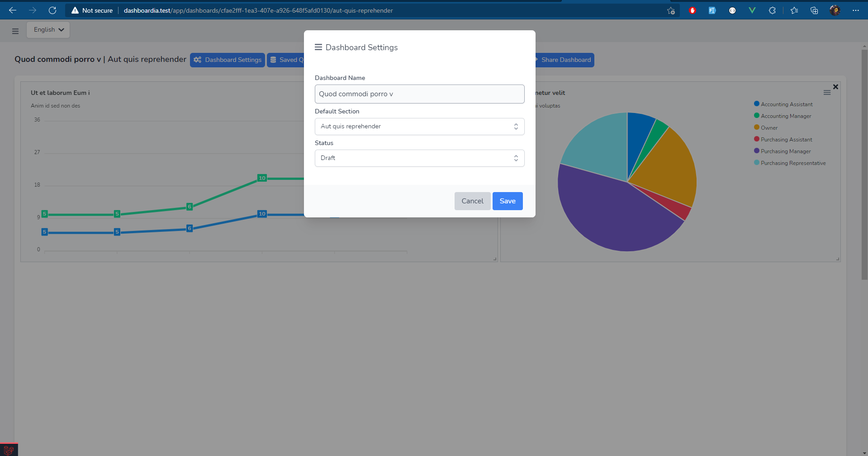868x456 pixels.
Task: Toggle the Accounting Assistant legend series
Action: point(786,104)
